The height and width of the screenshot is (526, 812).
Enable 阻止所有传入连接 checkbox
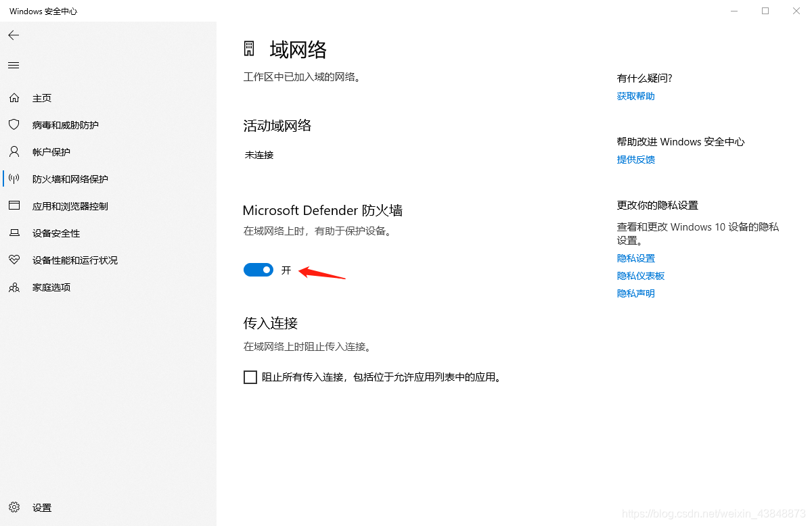tap(250, 377)
